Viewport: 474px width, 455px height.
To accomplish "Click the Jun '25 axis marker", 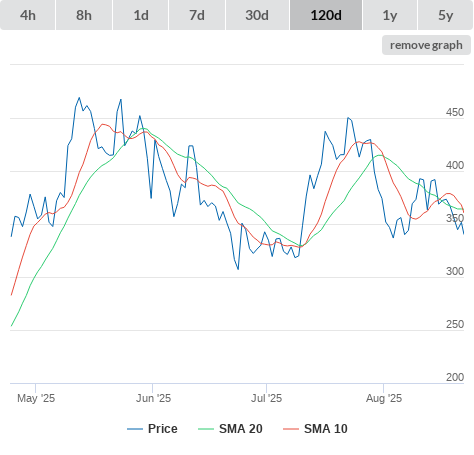I will click(153, 398).
